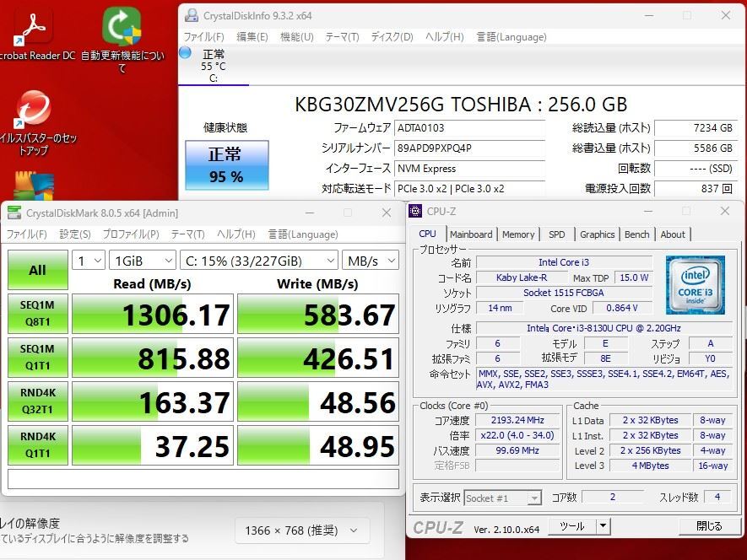Open ヘルプ(H) menu in CrystalDiskMark
Screen dimensions: 747x560
pyautogui.click(x=235, y=234)
